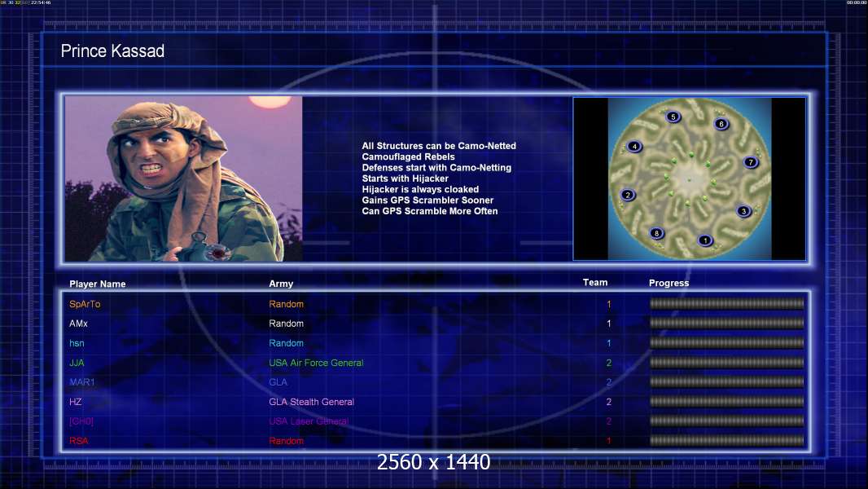Screen dimensions: 868x489
Task: Click JJA's loading progress bar
Action: 727,362
